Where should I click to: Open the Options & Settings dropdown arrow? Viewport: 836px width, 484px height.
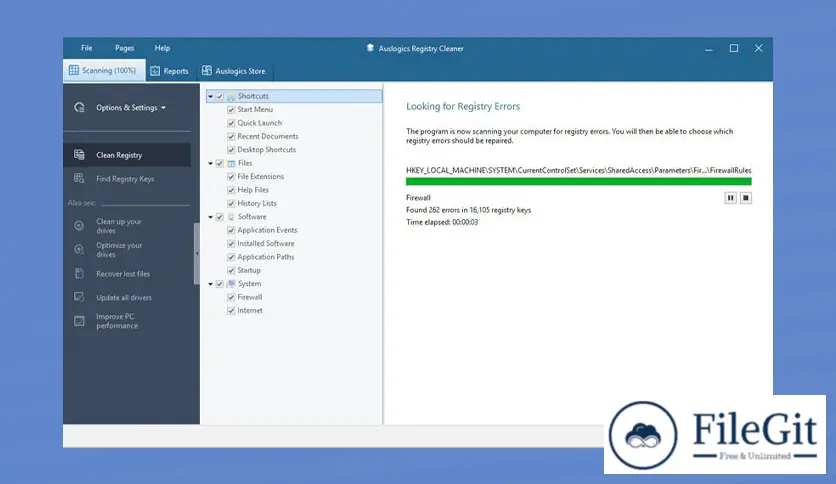click(163, 108)
